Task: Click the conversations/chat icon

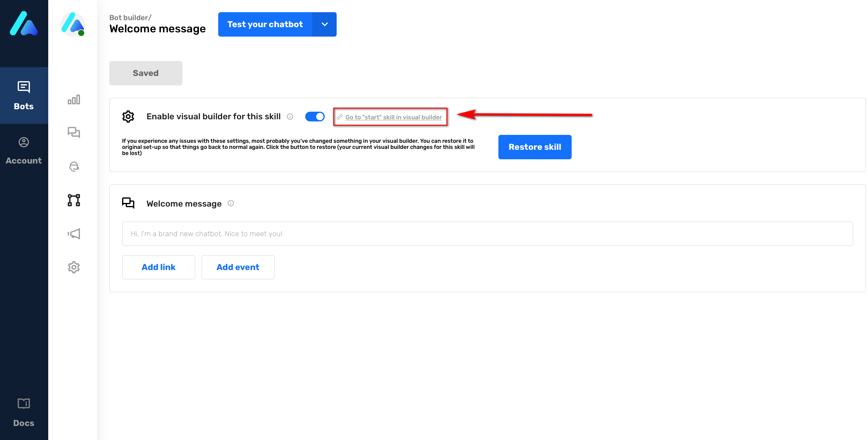Action: pos(74,132)
